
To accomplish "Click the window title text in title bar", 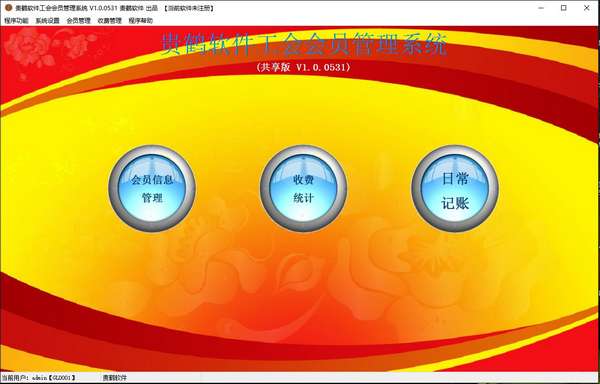I will [86, 8].
